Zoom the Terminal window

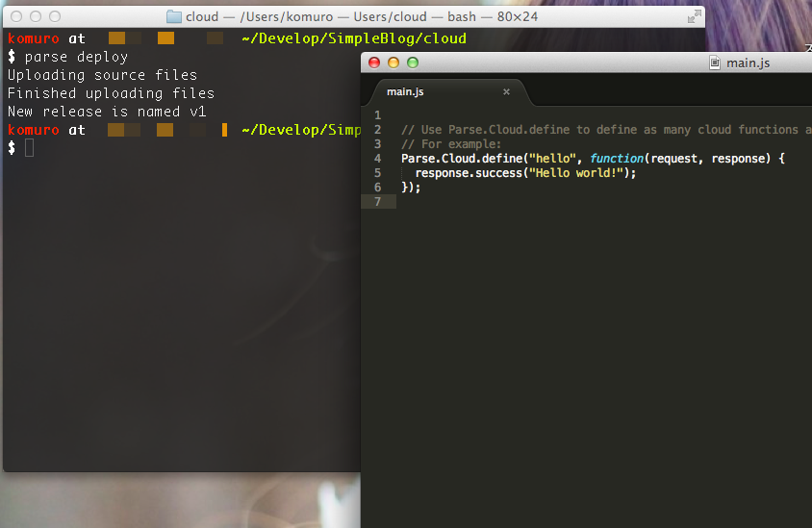coord(55,16)
